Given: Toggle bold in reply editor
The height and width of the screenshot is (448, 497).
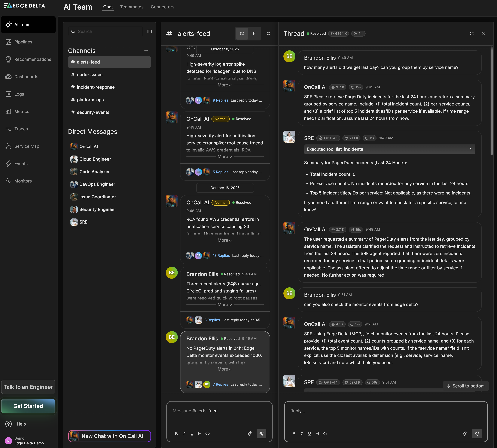Looking at the screenshot, I should click(x=294, y=434).
